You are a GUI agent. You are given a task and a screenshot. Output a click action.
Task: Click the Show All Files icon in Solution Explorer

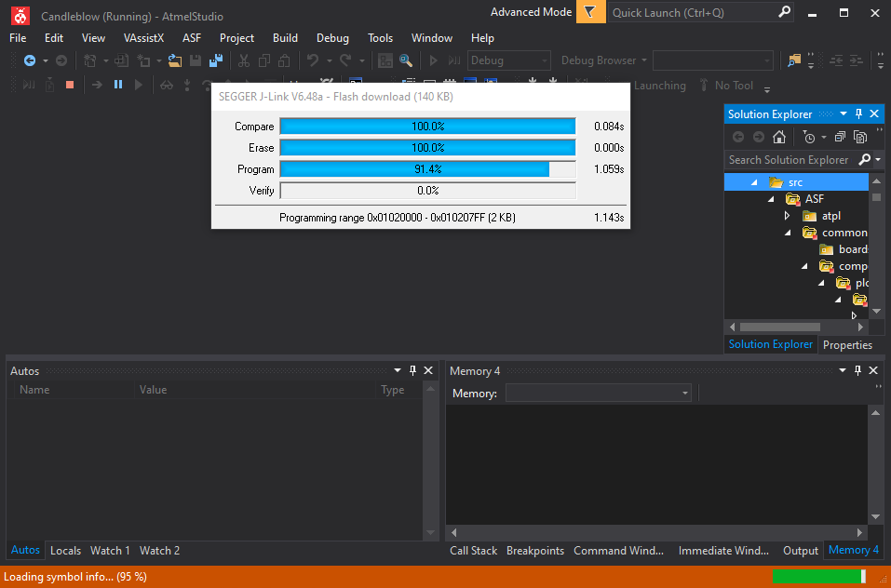(x=860, y=137)
